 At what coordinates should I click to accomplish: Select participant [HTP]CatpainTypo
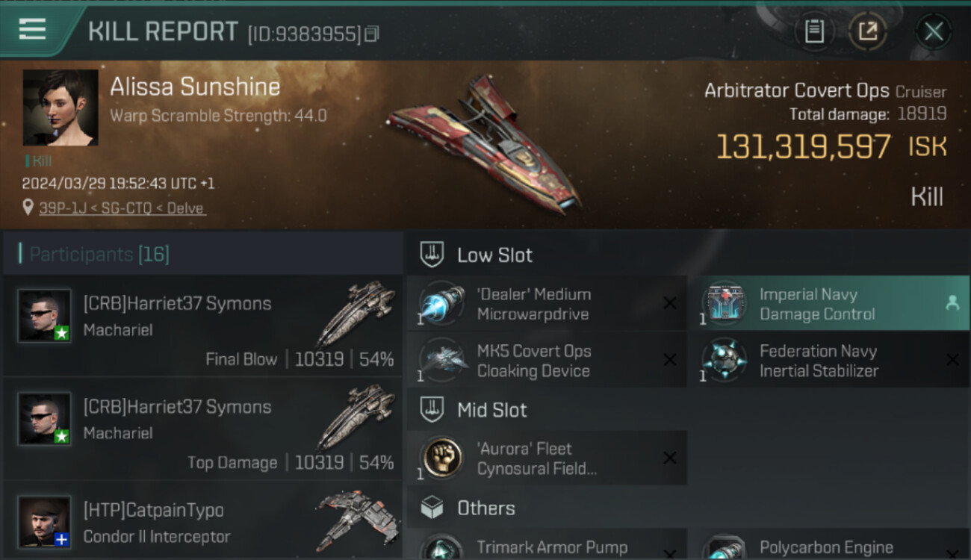pos(202,521)
